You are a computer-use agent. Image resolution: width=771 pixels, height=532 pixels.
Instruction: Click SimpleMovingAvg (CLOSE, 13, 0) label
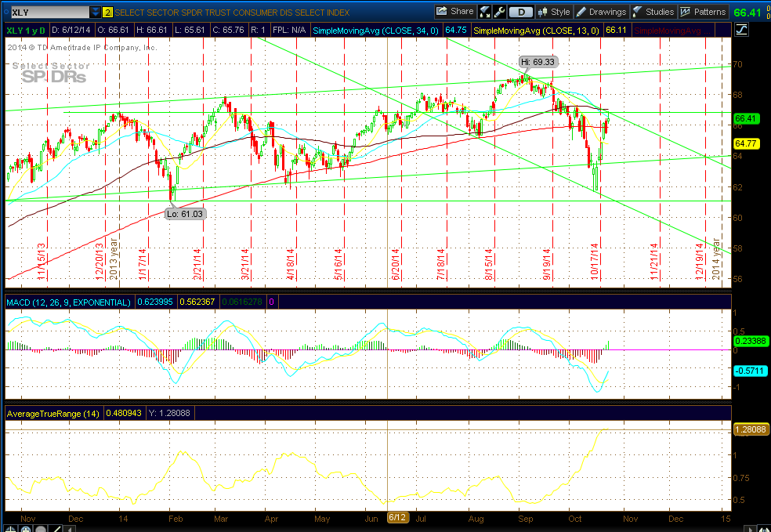click(536, 31)
